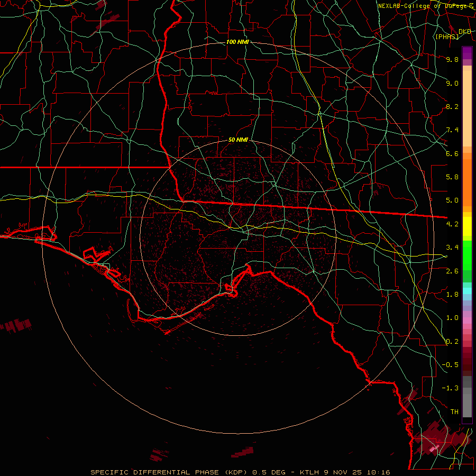Viewport: 476px width, 476px height.
Task: Select the -0.5 scale value
Action: (x=450, y=365)
